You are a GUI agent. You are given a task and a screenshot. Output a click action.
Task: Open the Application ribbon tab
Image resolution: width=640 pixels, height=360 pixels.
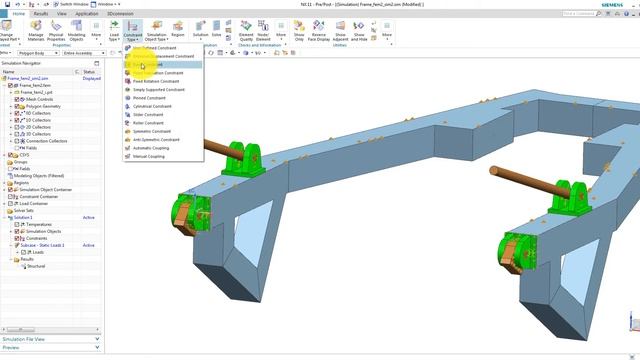tap(87, 13)
